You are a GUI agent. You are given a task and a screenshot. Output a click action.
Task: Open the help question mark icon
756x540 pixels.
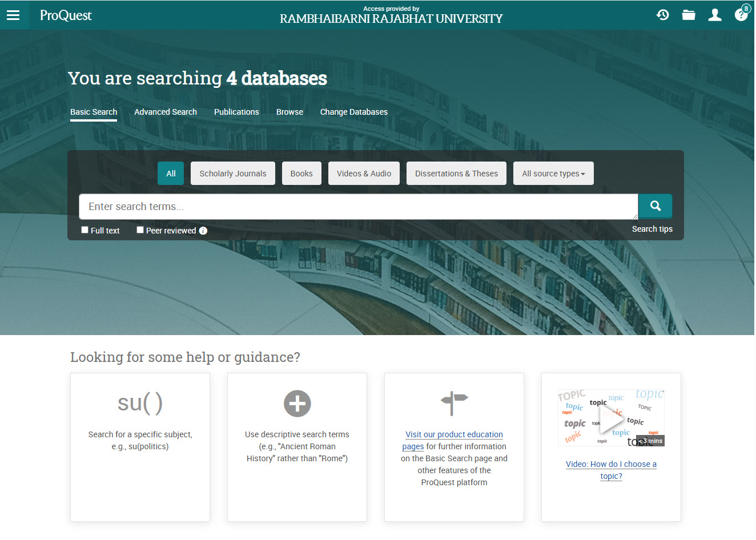tap(741, 14)
